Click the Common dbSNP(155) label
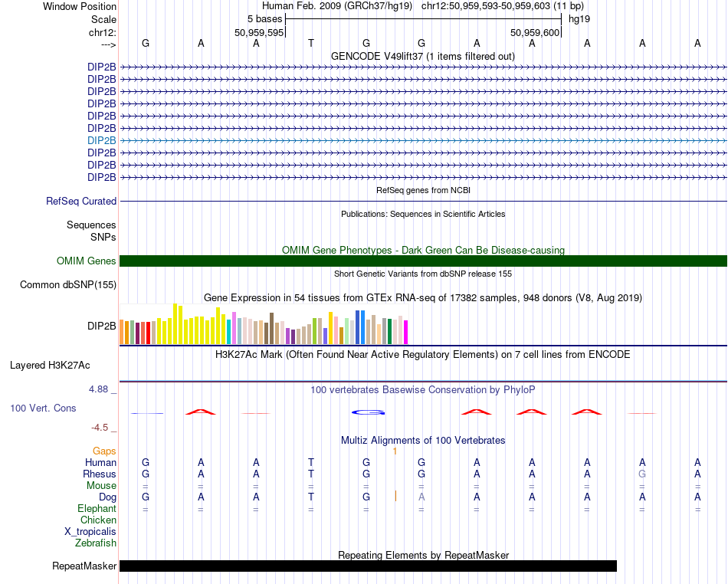728x584 pixels. (x=68, y=284)
